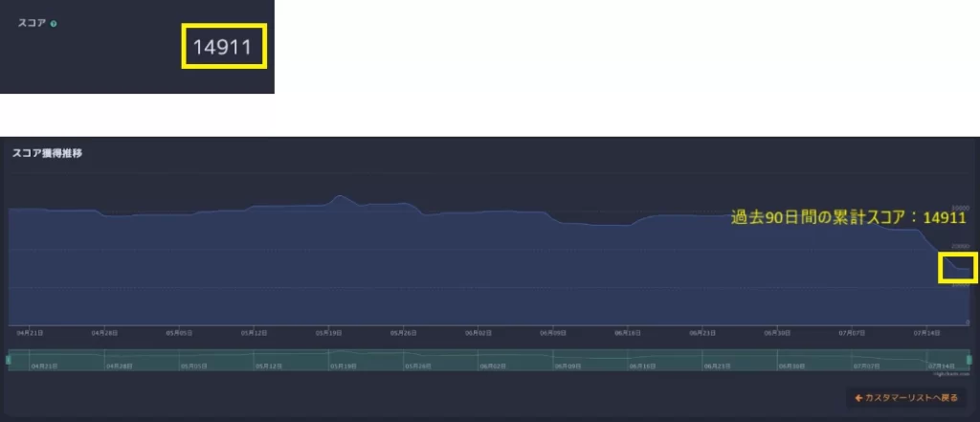Click the navigator's right range handle
Image resolution: width=980 pixels, height=422 pixels.
969,359
